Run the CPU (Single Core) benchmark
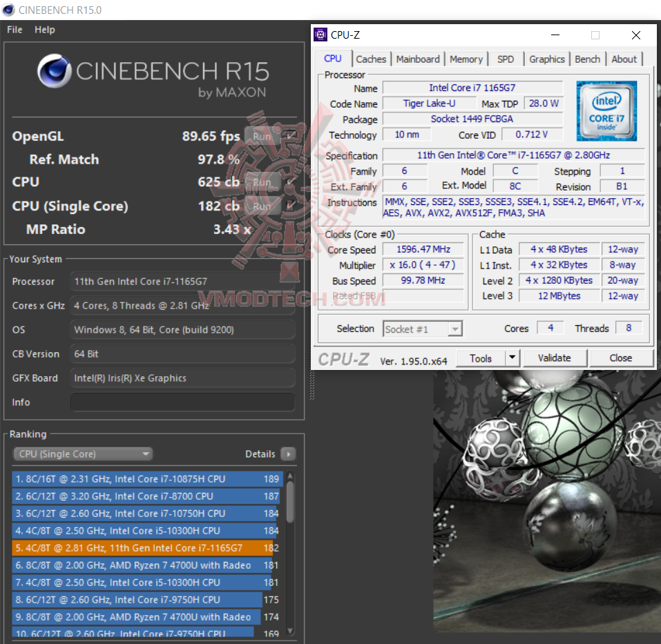Viewport: 661px width, 644px height. coord(262,206)
